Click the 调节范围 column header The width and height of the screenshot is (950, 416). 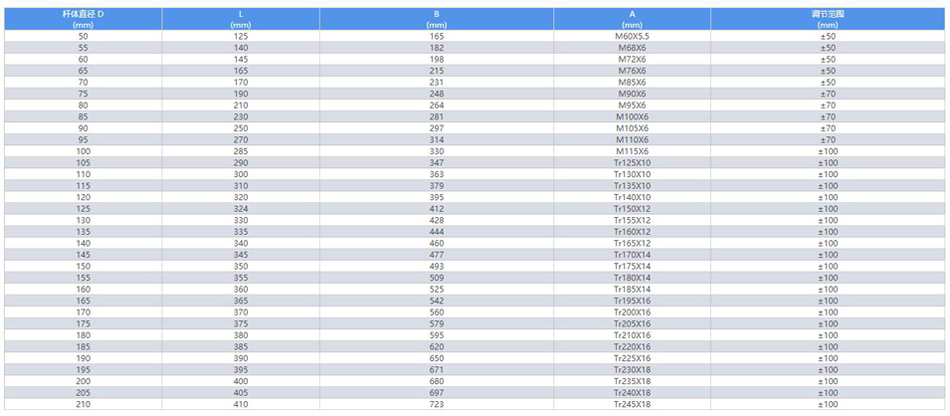(827, 18)
